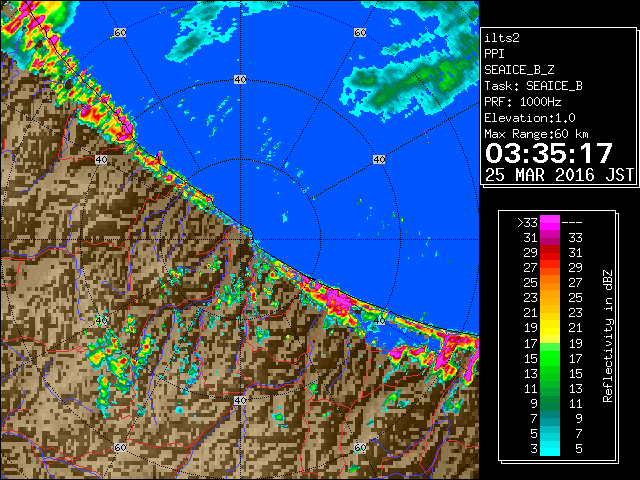
Task: Click the '40' ring label due south
Action: pyautogui.click(x=240, y=400)
